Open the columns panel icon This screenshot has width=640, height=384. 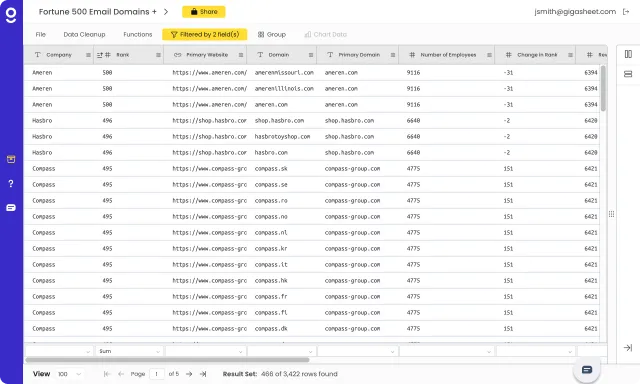click(628, 54)
